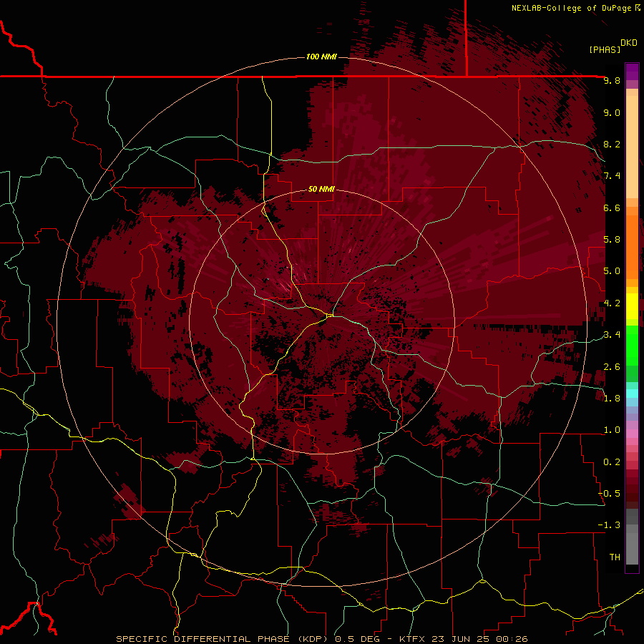The image size is (644, 644).
Task: Click the 7.4 scale value
Action: pos(612,176)
